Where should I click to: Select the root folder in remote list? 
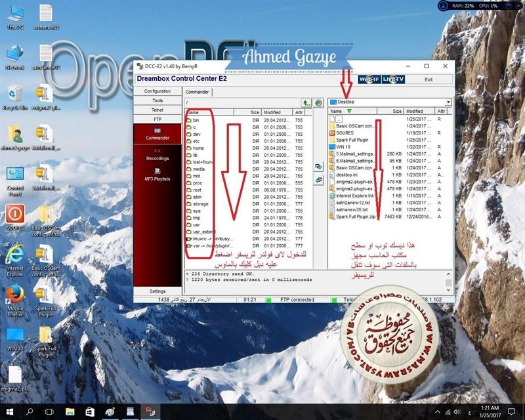pyautogui.click(x=249, y=190)
